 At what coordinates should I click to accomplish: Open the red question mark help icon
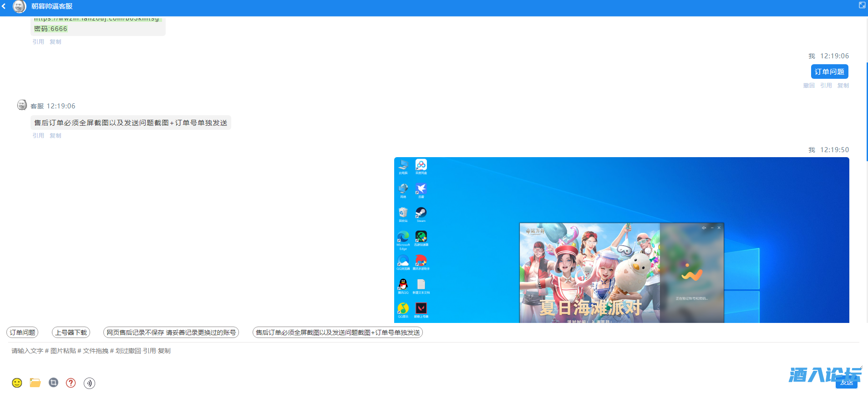pyautogui.click(x=71, y=383)
